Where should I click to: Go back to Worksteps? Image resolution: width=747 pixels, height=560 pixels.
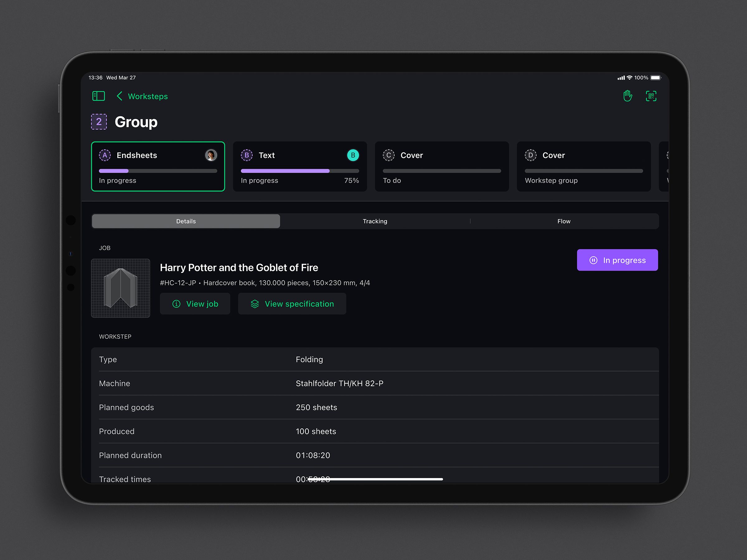tap(142, 96)
